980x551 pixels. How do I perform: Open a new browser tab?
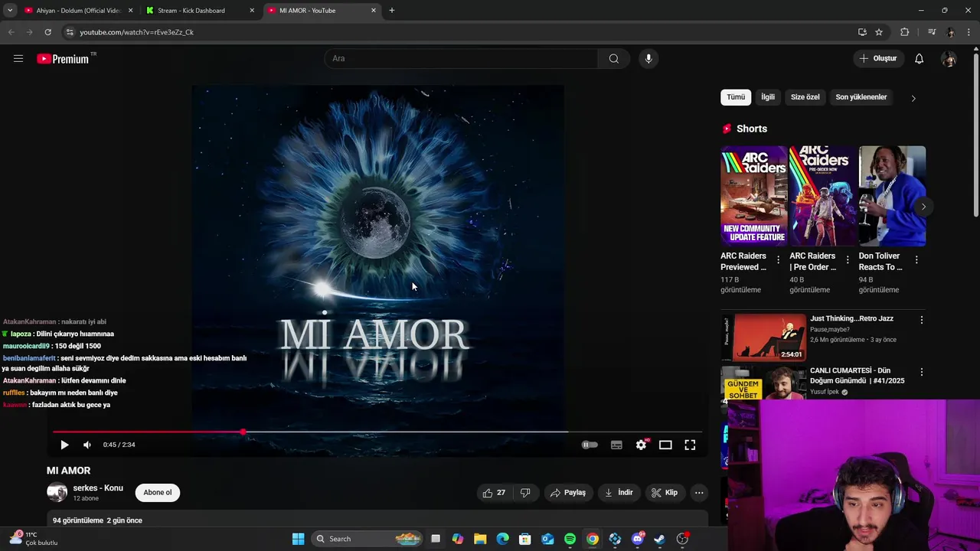click(x=391, y=11)
